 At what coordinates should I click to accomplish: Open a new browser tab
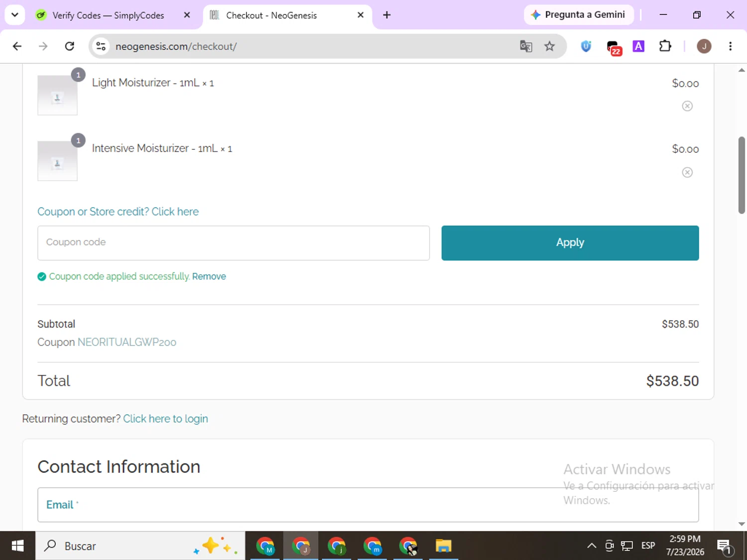(386, 15)
